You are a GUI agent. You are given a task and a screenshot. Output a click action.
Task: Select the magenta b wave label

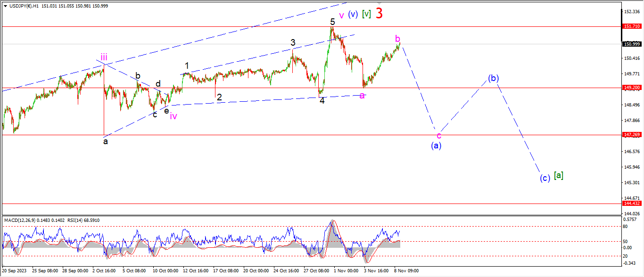[397, 38]
